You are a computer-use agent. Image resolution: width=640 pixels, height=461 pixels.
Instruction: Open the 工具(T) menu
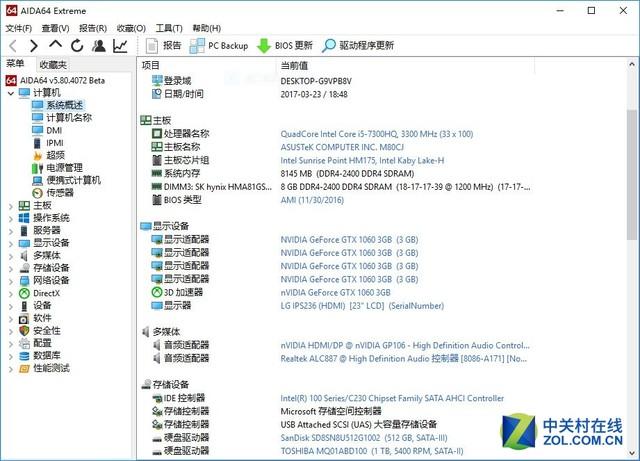169,28
